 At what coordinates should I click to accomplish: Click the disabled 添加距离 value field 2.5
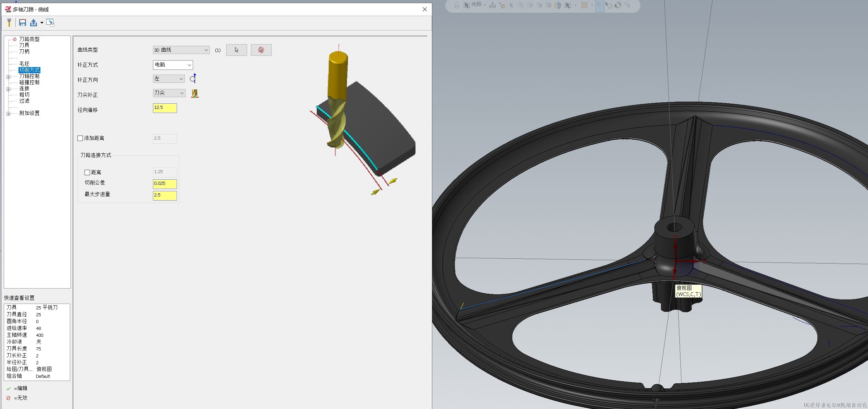tap(165, 139)
